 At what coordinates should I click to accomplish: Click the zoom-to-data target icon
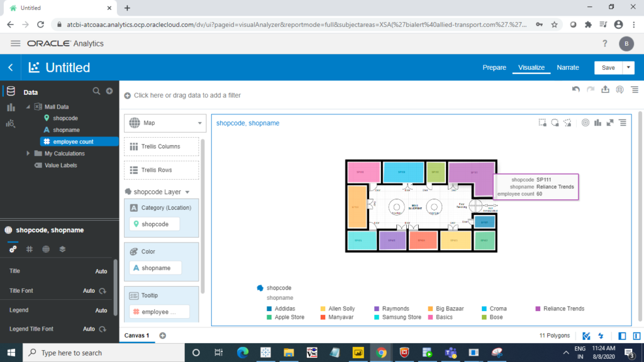[x=586, y=123]
